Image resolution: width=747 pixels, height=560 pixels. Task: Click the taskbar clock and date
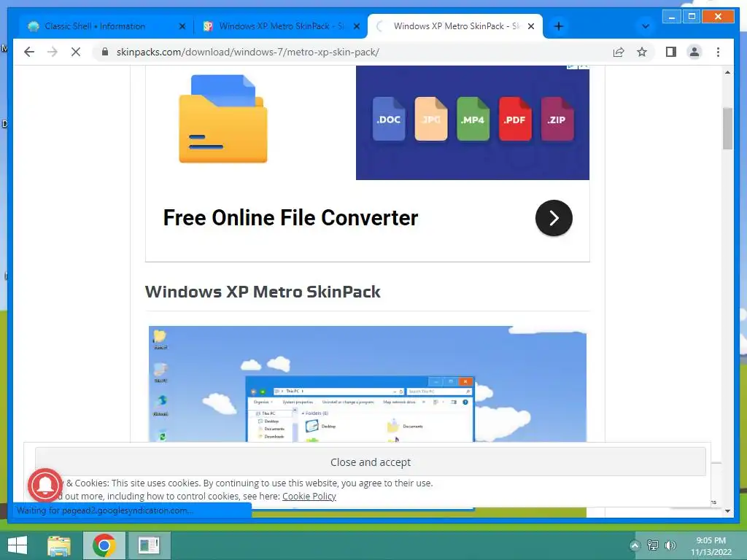click(x=711, y=546)
